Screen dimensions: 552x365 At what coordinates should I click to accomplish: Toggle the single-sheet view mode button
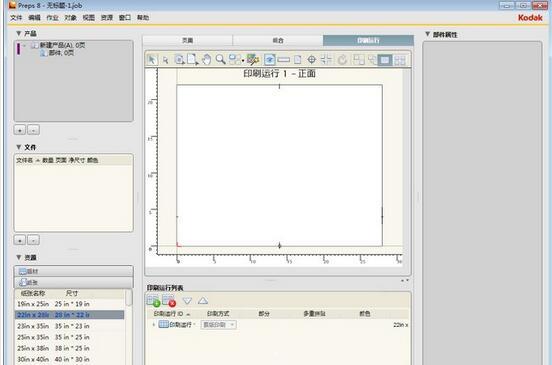385,60
